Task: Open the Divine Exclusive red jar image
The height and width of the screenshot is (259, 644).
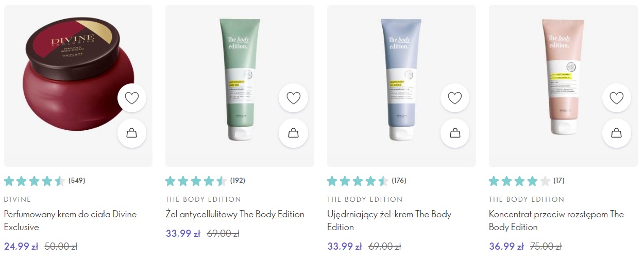Action: point(72,78)
